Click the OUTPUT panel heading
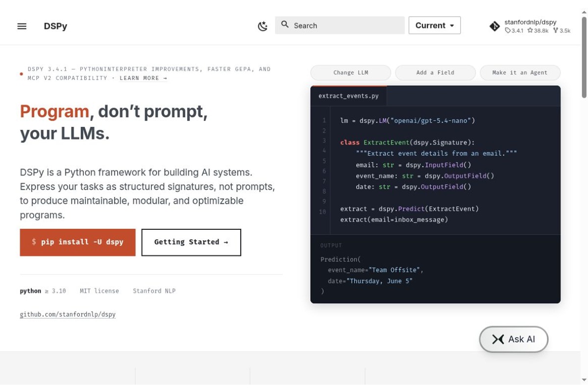 tap(331, 245)
